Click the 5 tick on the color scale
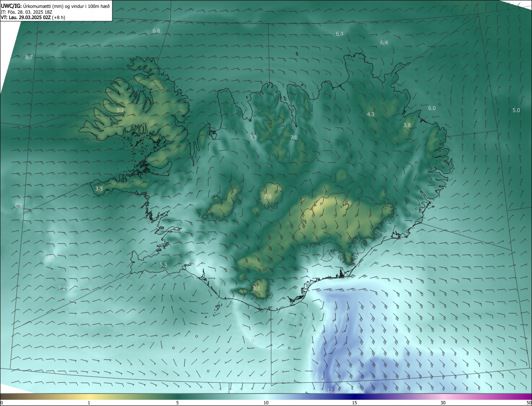The image size is (532, 406). click(177, 403)
